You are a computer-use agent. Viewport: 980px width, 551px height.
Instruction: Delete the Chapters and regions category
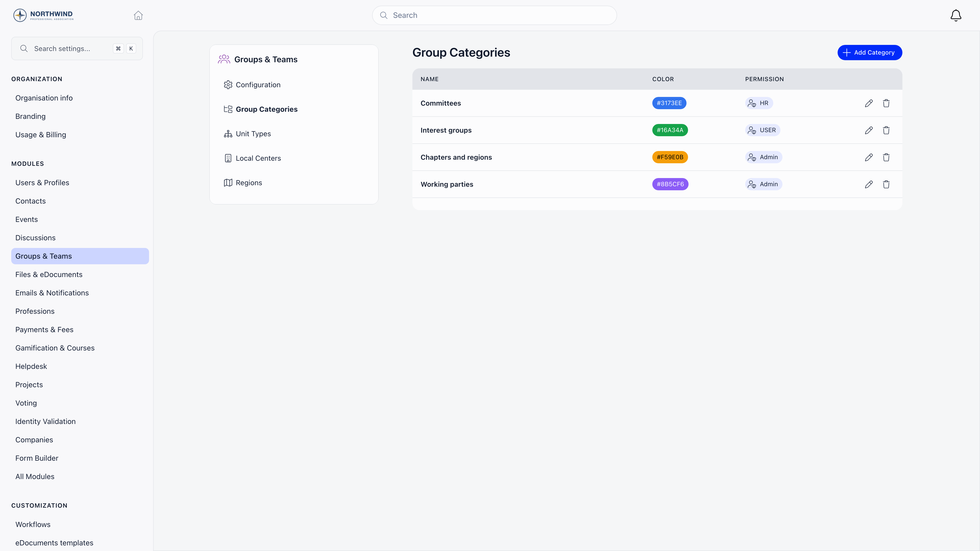click(886, 157)
